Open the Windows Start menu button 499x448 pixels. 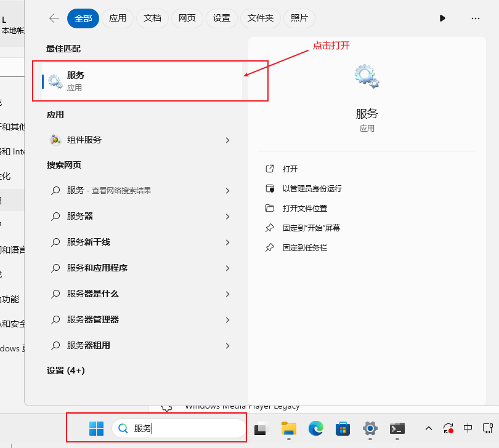click(x=96, y=428)
